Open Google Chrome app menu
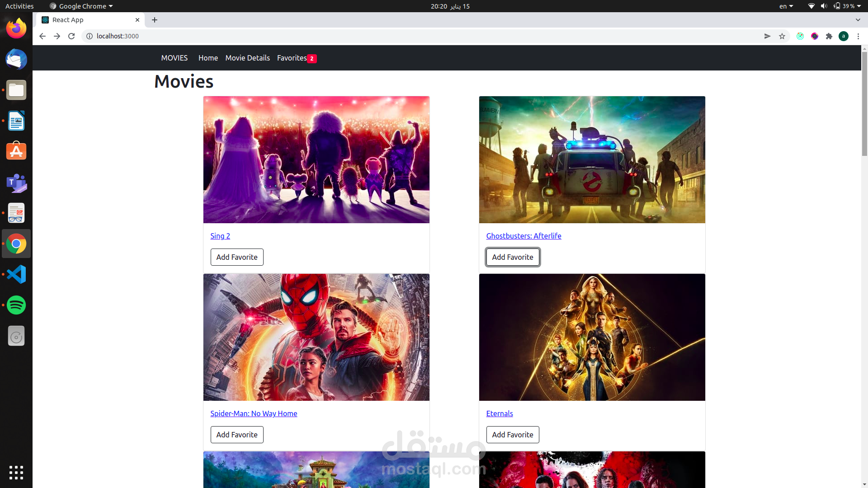The image size is (868, 488). [x=81, y=6]
